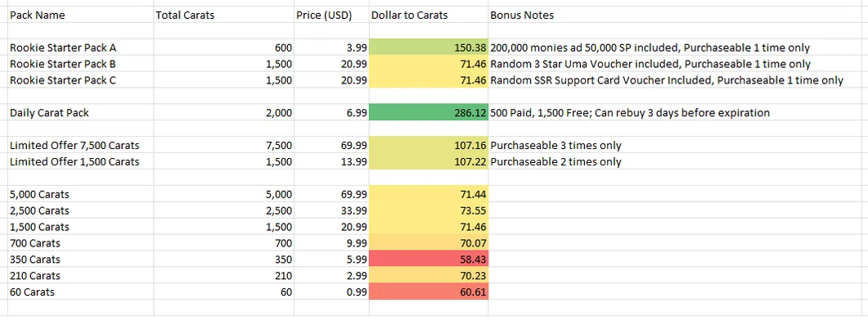Click the Total Carats header cell
The image size is (868, 321).
click(x=223, y=15)
